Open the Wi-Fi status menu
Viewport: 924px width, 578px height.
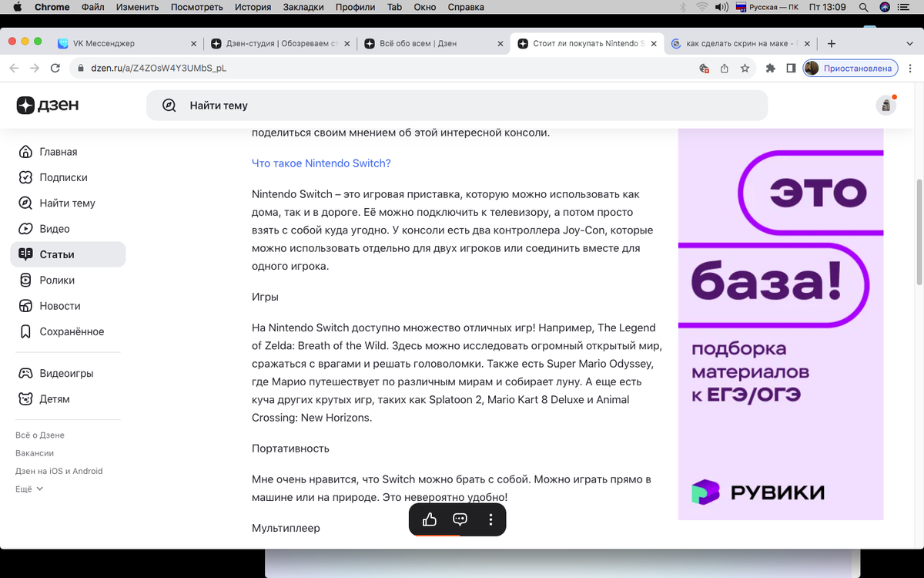(x=701, y=7)
